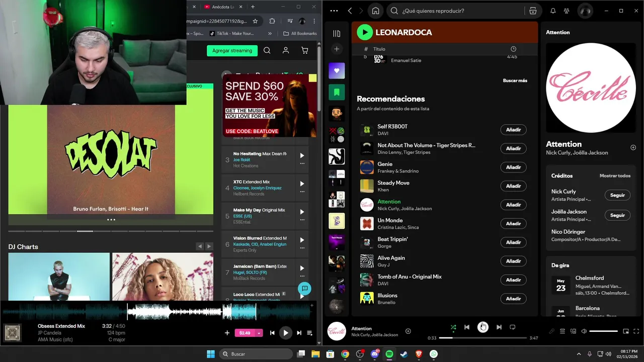
Task: Click Mostrar todos in Créditos
Action: pyautogui.click(x=615, y=176)
